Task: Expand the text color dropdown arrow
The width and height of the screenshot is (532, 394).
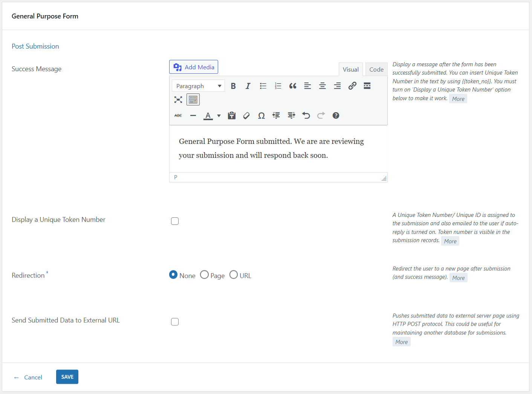Action: point(219,116)
